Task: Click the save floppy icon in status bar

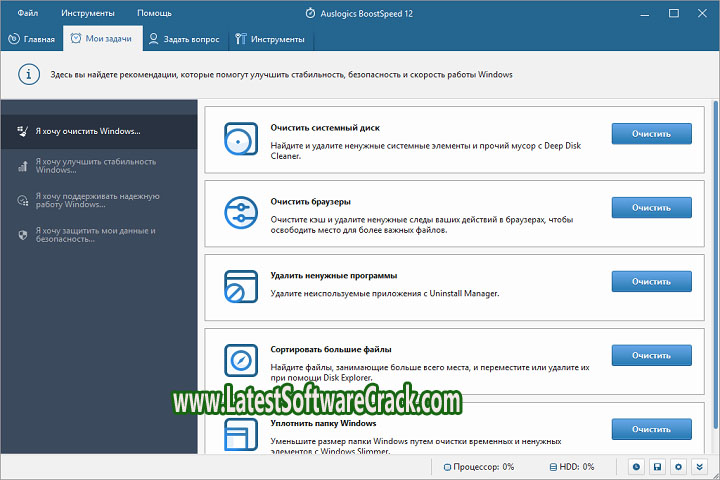Action: [x=657, y=467]
